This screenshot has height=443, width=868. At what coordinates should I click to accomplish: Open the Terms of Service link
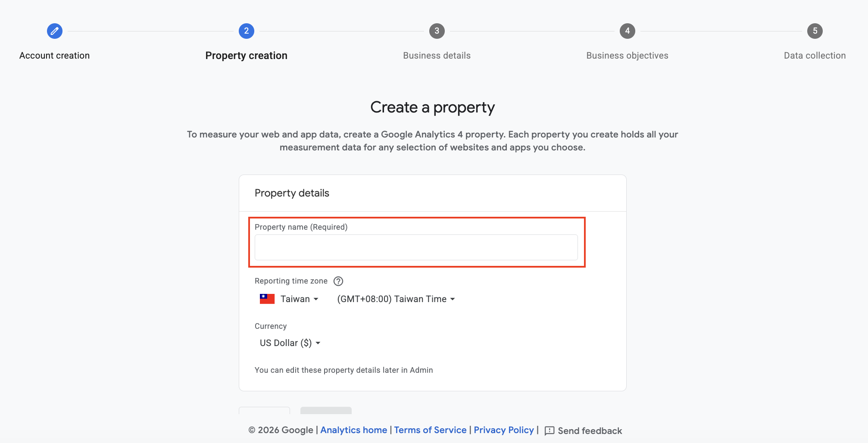click(430, 430)
